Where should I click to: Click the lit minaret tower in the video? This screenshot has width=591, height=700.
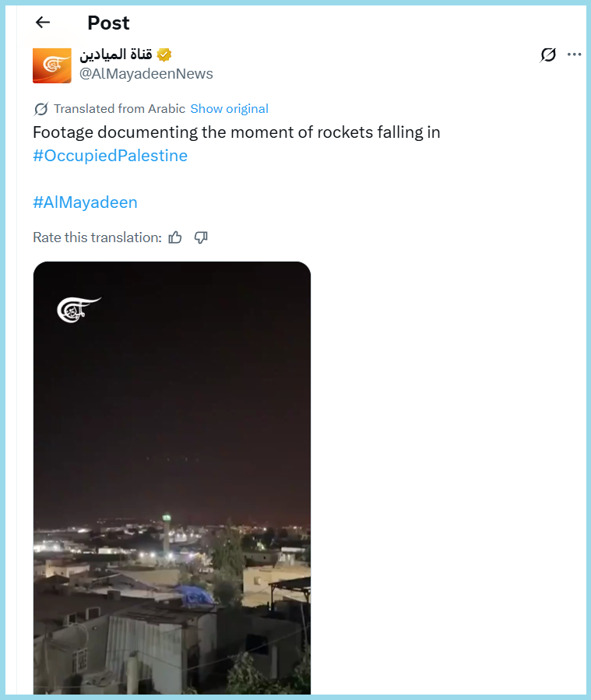pyautogui.click(x=167, y=536)
